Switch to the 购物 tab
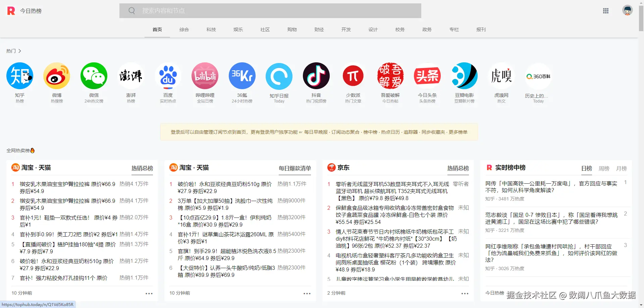Image resolution: width=644 pixels, height=308 pixels. click(x=292, y=29)
